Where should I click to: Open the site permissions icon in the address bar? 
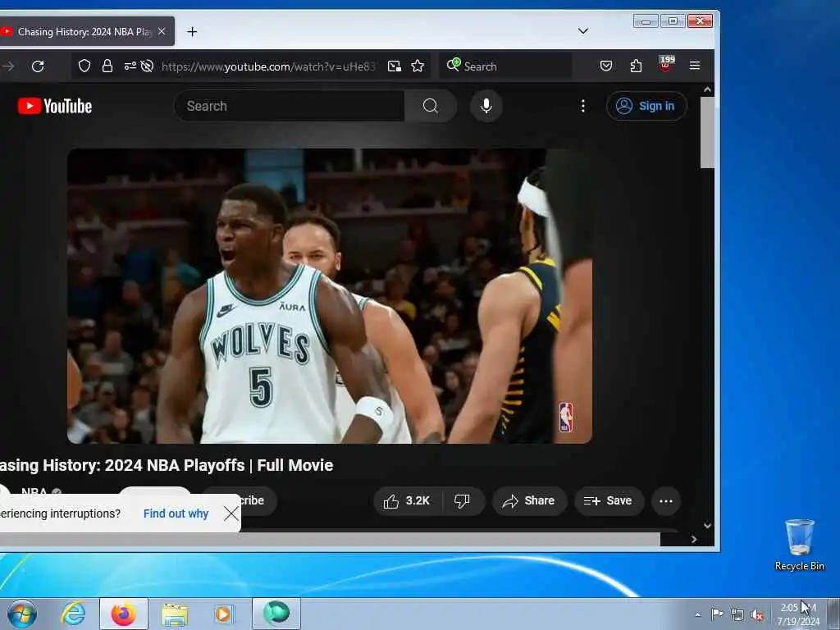pos(130,66)
